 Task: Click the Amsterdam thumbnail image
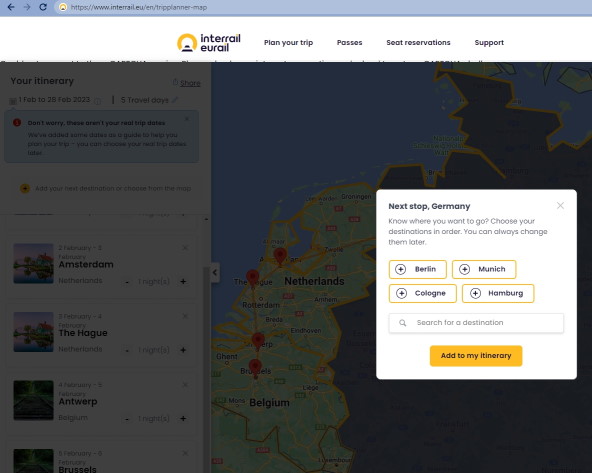pos(34,263)
